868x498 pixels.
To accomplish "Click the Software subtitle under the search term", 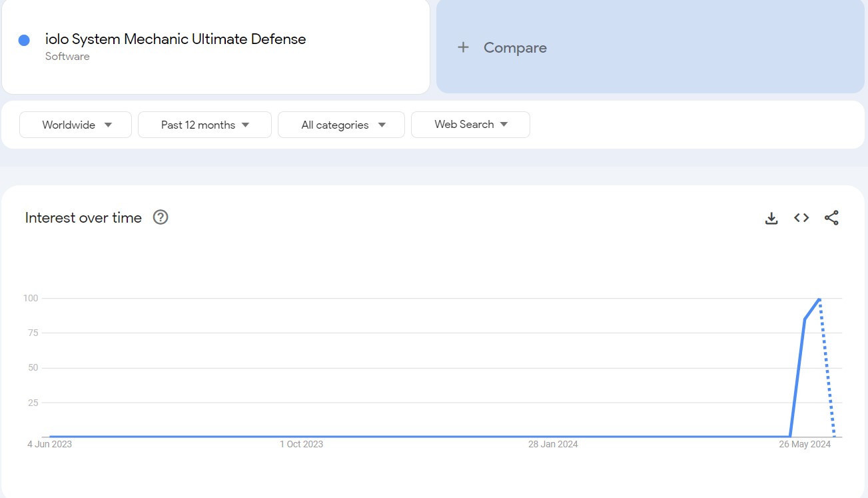I will (67, 57).
